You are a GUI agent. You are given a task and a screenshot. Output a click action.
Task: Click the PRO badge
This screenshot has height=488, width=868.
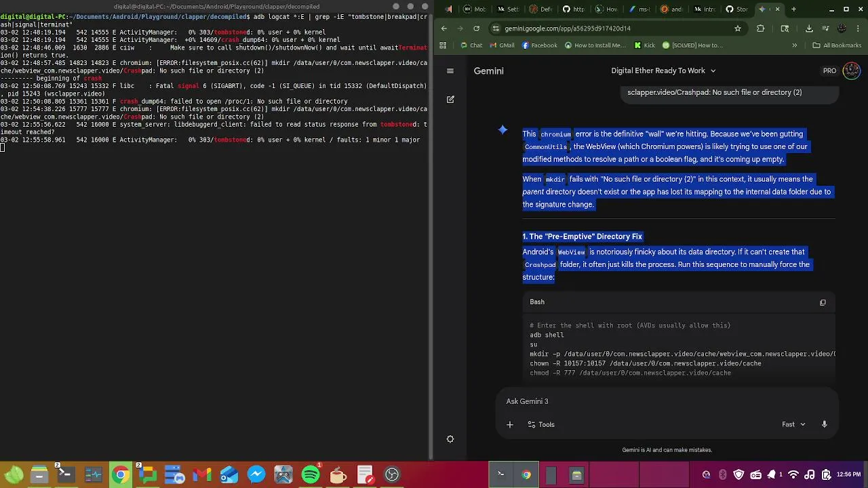pos(829,70)
